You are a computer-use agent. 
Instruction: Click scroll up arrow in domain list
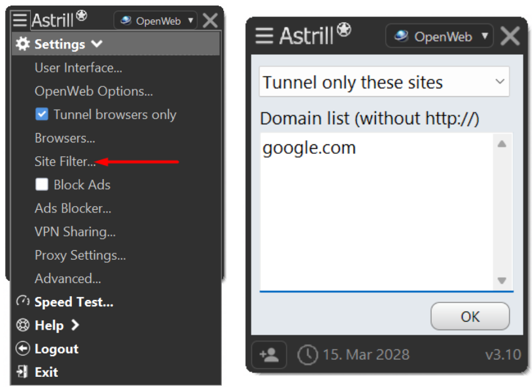(x=502, y=144)
